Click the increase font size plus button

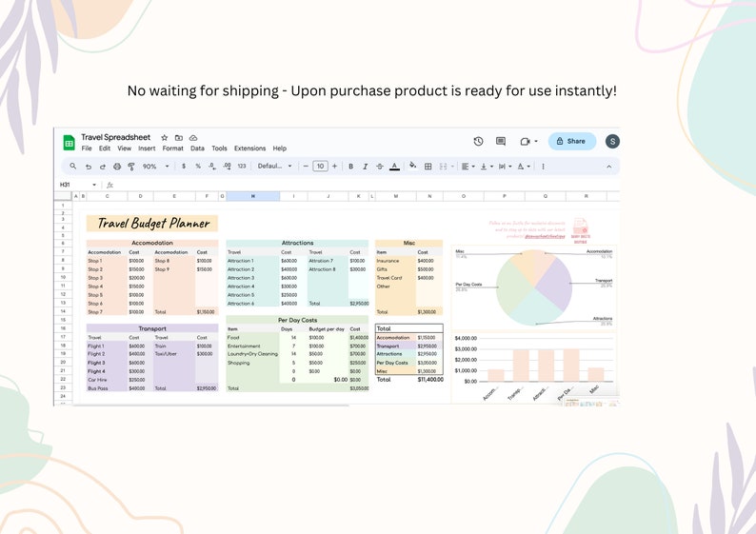click(335, 167)
